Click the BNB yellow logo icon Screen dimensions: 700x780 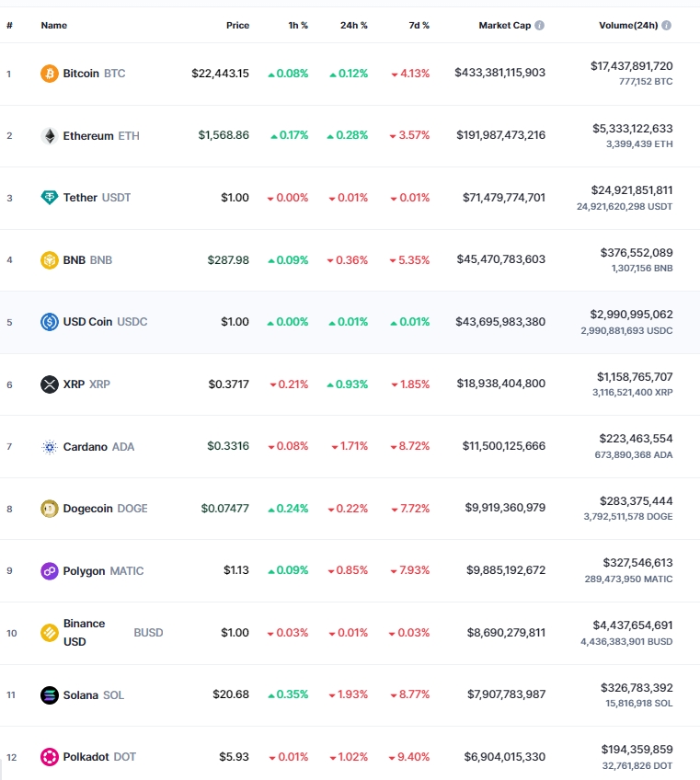click(50, 260)
